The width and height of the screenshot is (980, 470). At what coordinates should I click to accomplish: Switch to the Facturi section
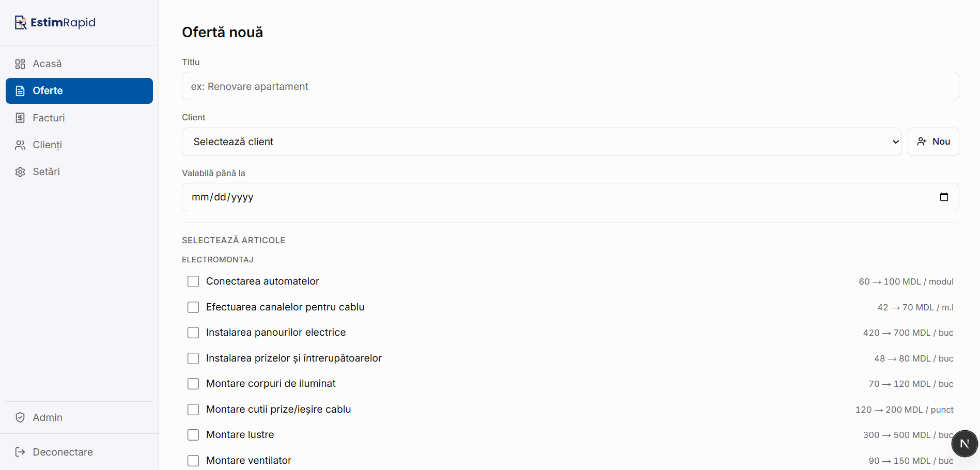48,118
